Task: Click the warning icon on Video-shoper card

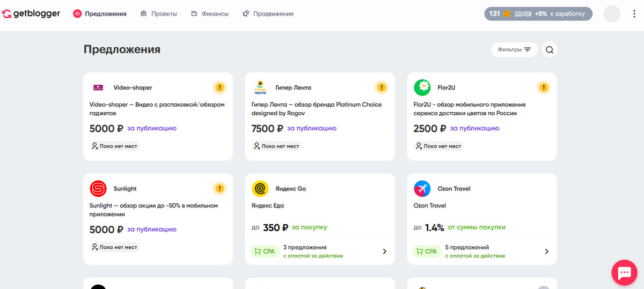Action: (219, 87)
